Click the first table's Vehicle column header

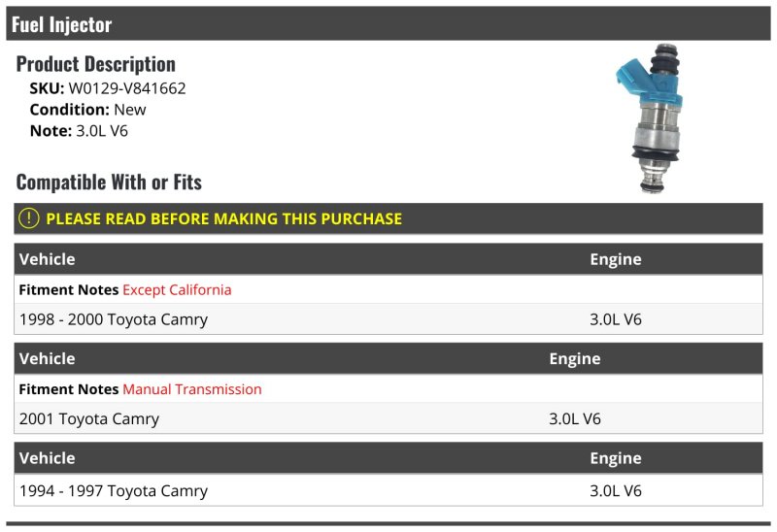(47, 259)
